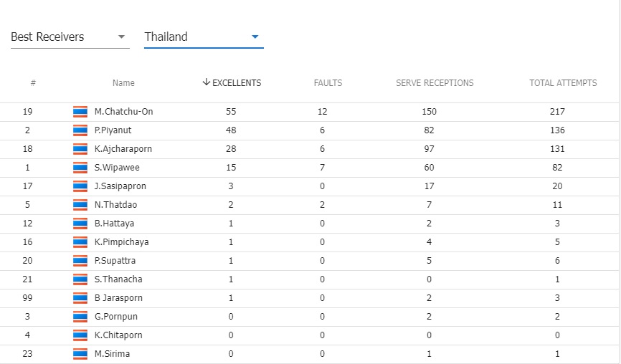Expand the Thailand team dropdown arrow
The height and width of the screenshot is (364, 621).
[255, 37]
